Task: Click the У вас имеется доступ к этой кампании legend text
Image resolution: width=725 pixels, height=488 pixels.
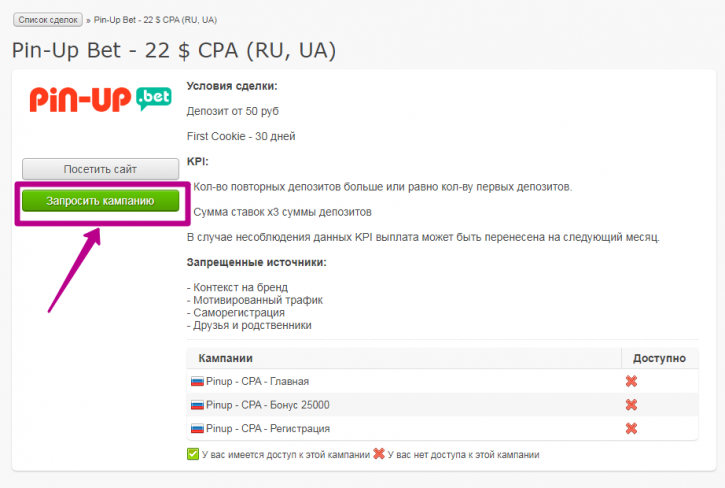Action: pyautogui.click(x=286, y=455)
